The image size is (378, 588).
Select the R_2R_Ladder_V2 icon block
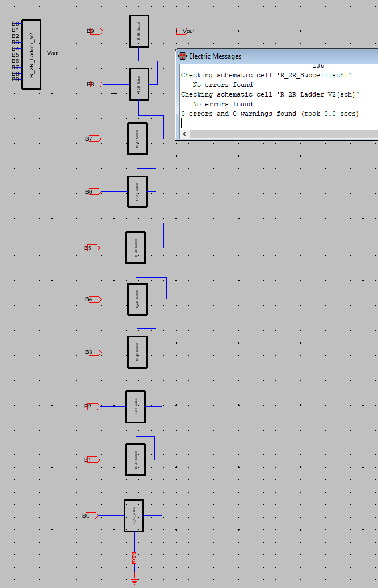(x=31, y=55)
